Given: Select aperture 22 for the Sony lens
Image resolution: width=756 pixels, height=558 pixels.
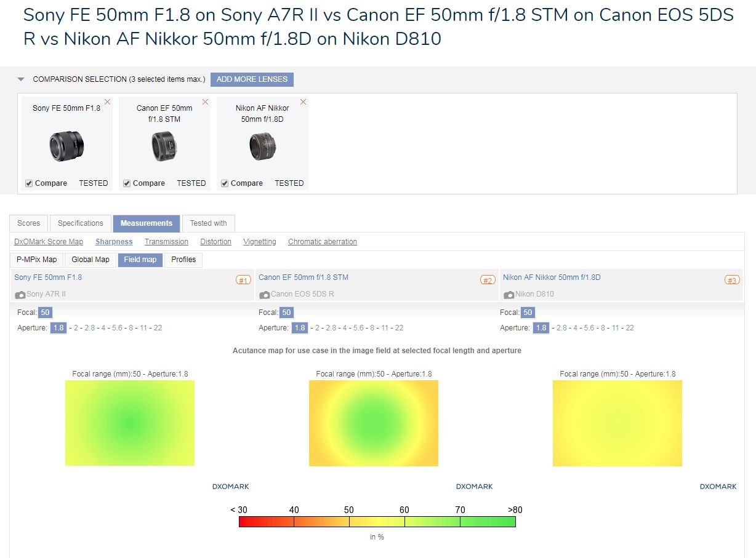Looking at the screenshot, I should 158,328.
